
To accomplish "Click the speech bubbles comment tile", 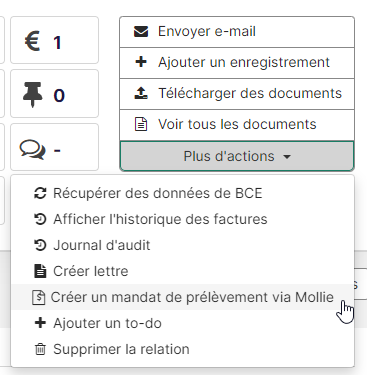I will tap(55, 147).
